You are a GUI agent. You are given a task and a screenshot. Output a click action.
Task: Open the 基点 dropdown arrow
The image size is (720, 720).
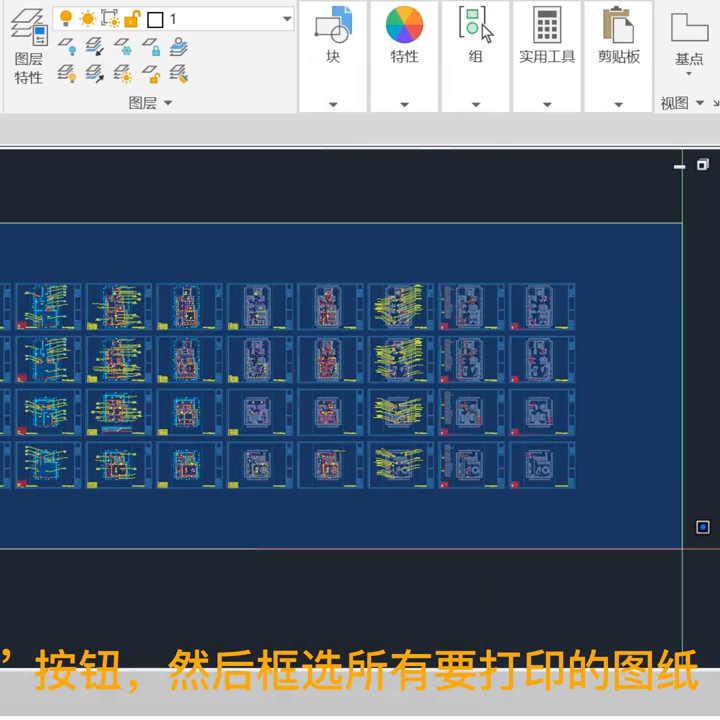pyautogui.click(x=689, y=74)
